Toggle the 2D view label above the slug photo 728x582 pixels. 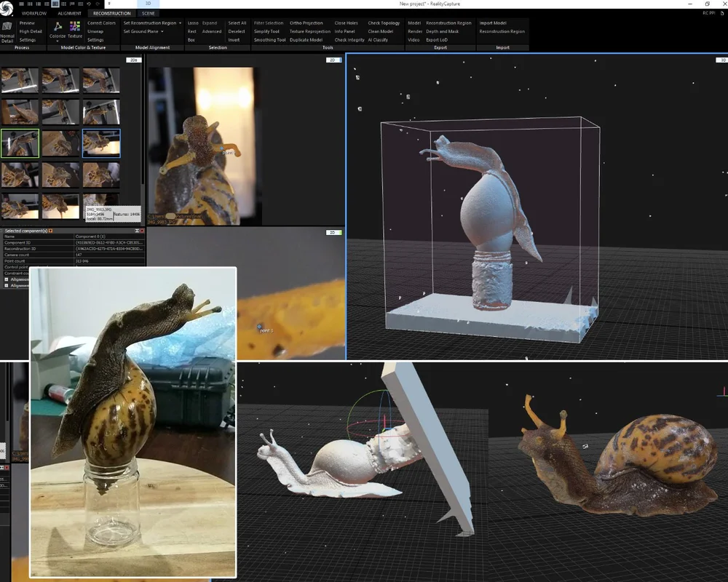coord(333,60)
